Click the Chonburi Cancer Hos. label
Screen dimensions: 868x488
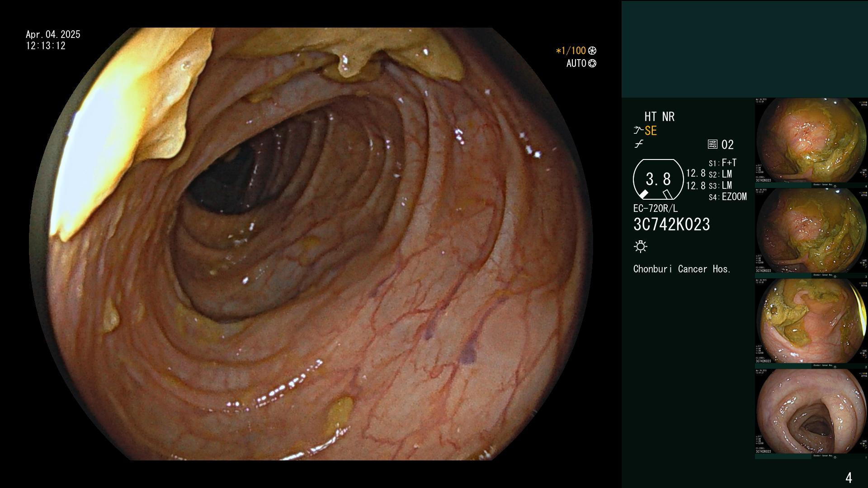682,269
